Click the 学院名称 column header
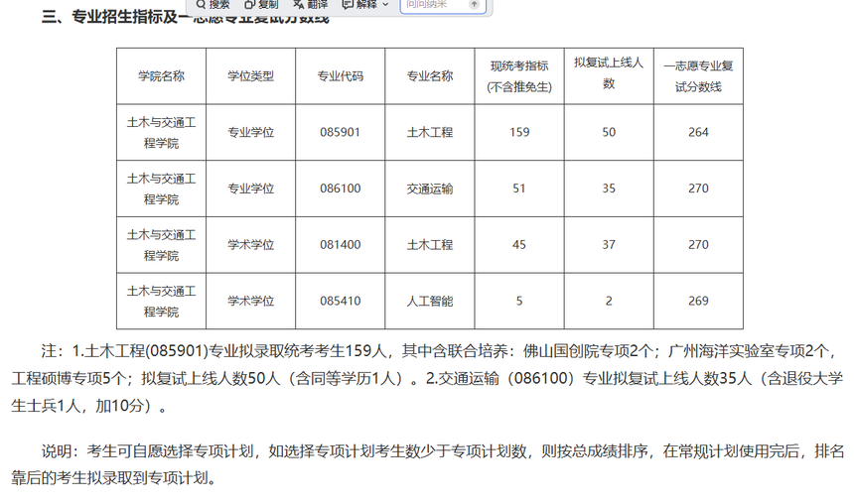 tap(161, 75)
